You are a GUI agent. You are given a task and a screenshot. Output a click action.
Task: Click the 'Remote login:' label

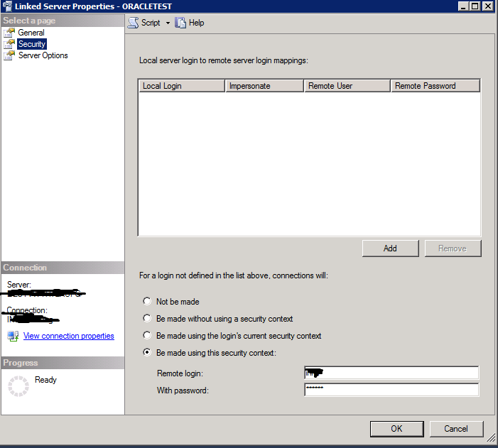coord(180,373)
